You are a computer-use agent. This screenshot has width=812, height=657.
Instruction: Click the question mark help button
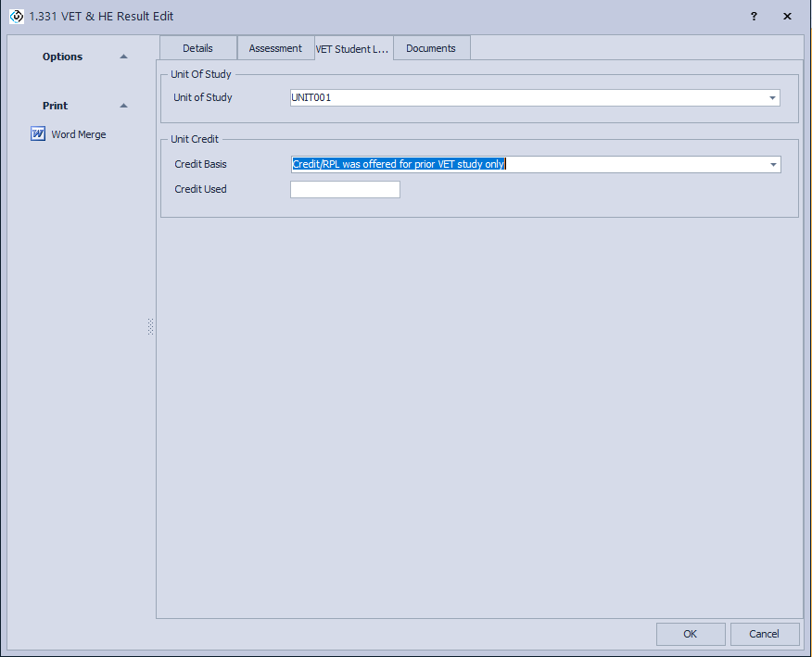click(754, 17)
